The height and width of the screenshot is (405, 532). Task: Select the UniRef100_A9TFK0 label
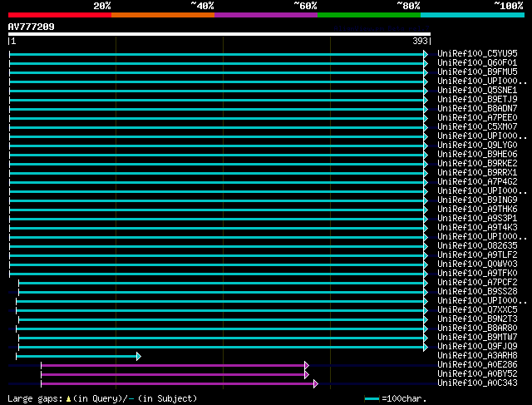477,274
